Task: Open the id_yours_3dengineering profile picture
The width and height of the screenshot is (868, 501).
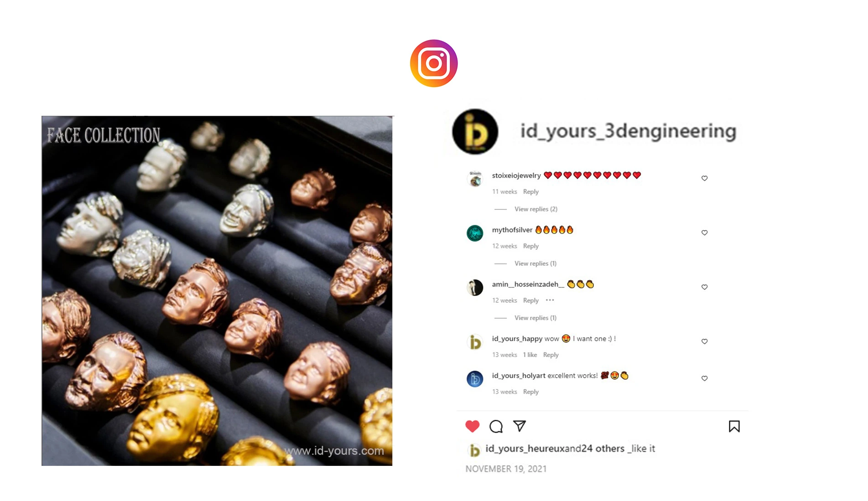Action: 475,131
